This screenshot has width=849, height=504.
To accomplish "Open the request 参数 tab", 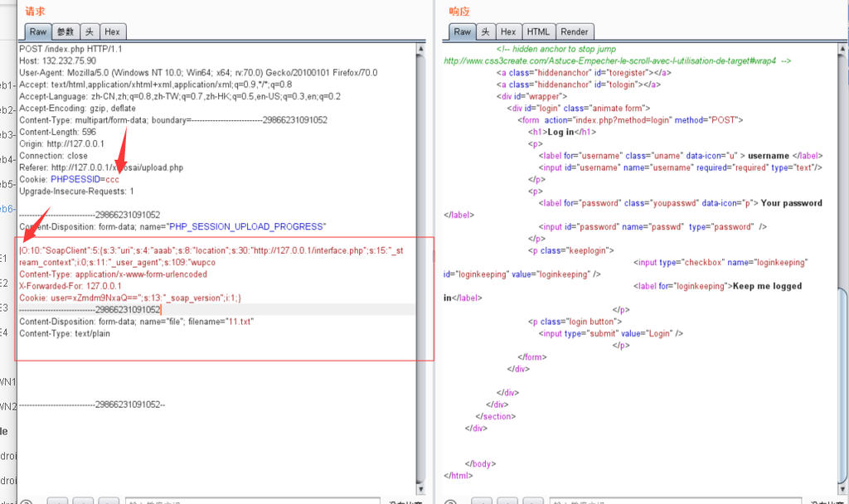I will (x=65, y=31).
